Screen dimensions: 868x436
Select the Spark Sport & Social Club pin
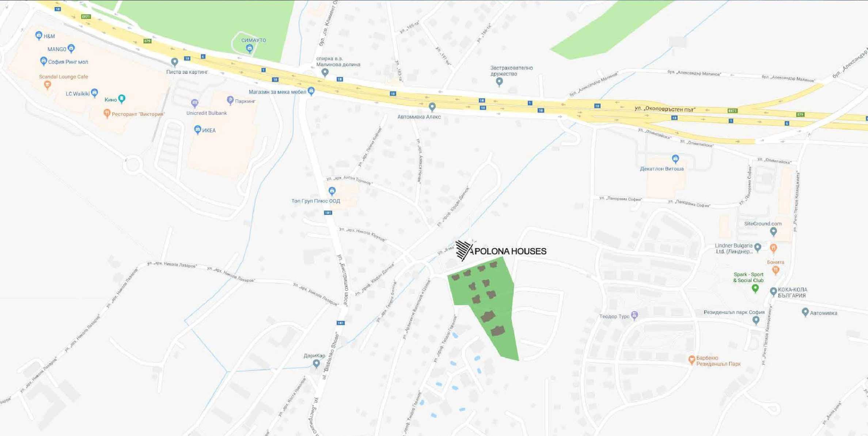click(x=755, y=288)
